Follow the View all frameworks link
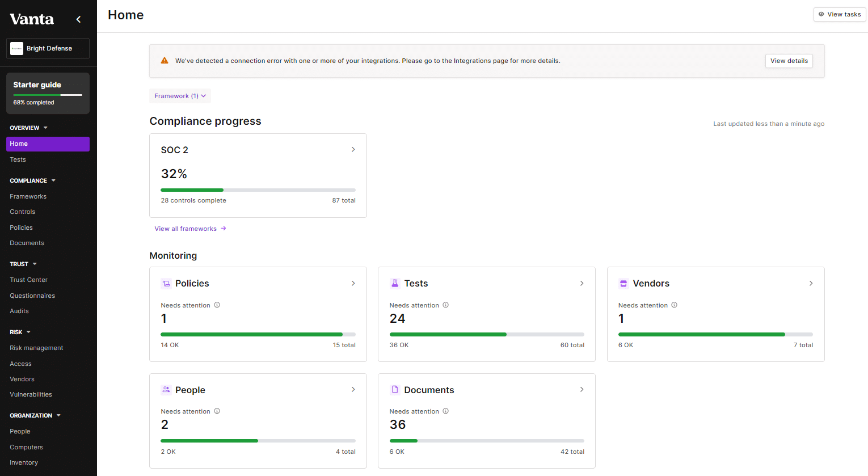 pyautogui.click(x=190, y=229)
